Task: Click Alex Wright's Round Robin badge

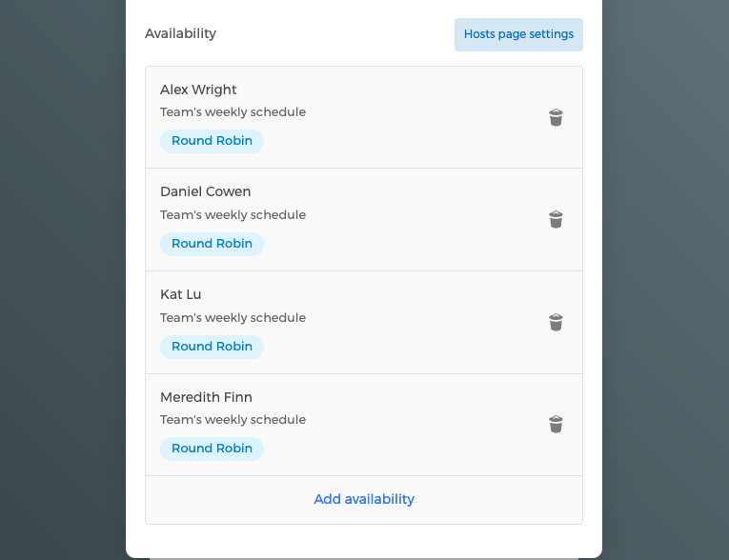Action: click(x=212, y=141)
